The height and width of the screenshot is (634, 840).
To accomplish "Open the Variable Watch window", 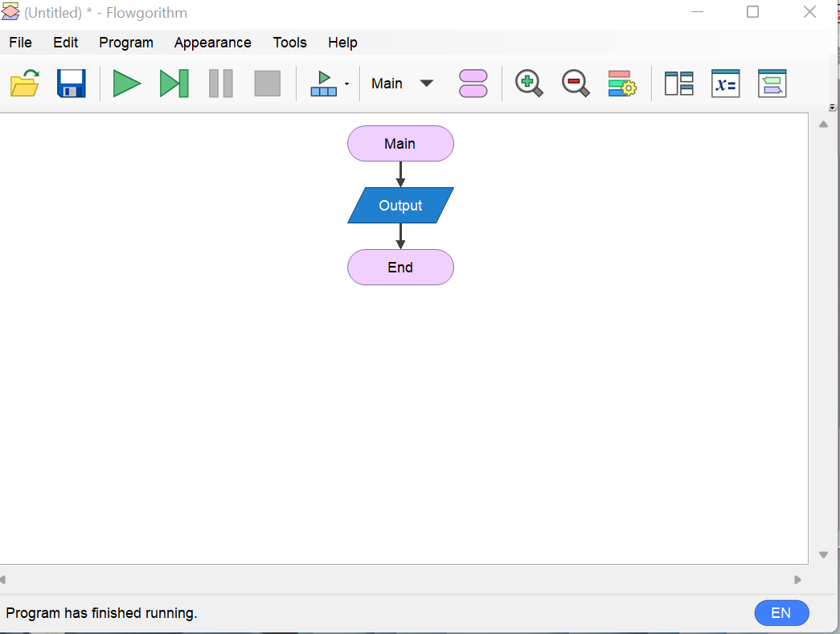I will click(x=725, y=83).
